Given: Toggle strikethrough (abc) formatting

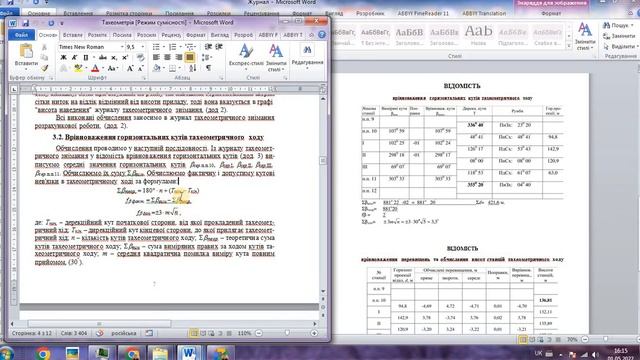Looking at the screenshot, I should tap(103, 58).
